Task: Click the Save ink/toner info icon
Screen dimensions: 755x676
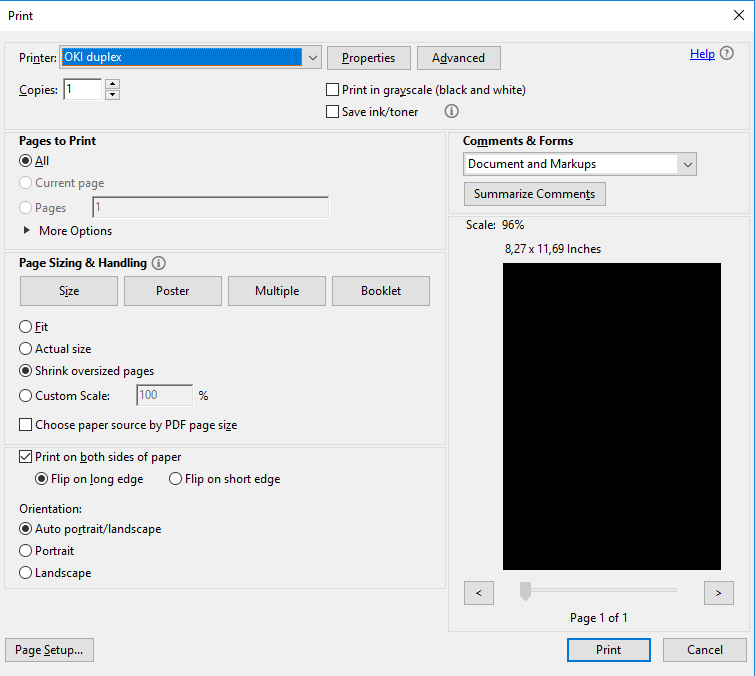Action: (x=451, y=111)
